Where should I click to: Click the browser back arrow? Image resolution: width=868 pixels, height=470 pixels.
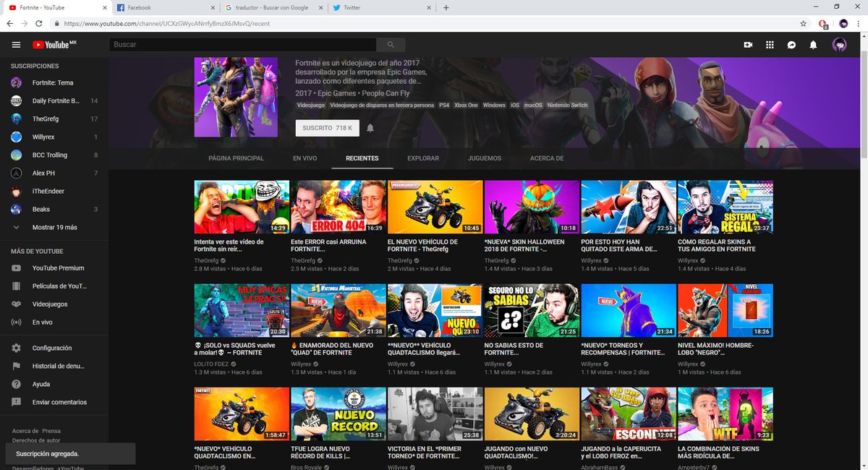pyautogui.click(x=10, y=23)
